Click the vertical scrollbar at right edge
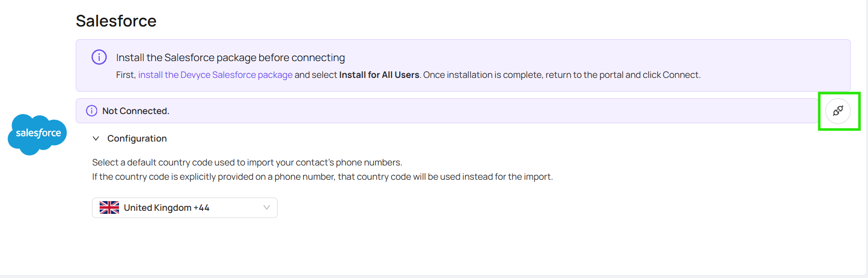Screen dimensions: 868x278 (x=865, y=137)
